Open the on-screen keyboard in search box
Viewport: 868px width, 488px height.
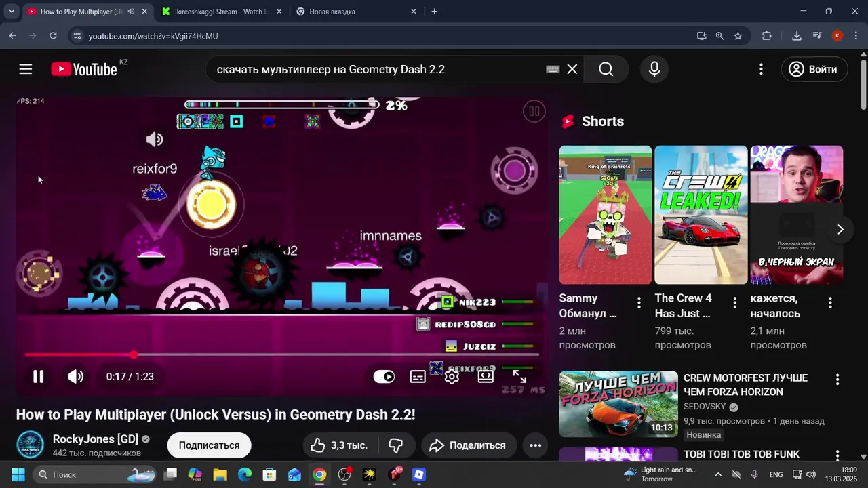click(553, 69)
